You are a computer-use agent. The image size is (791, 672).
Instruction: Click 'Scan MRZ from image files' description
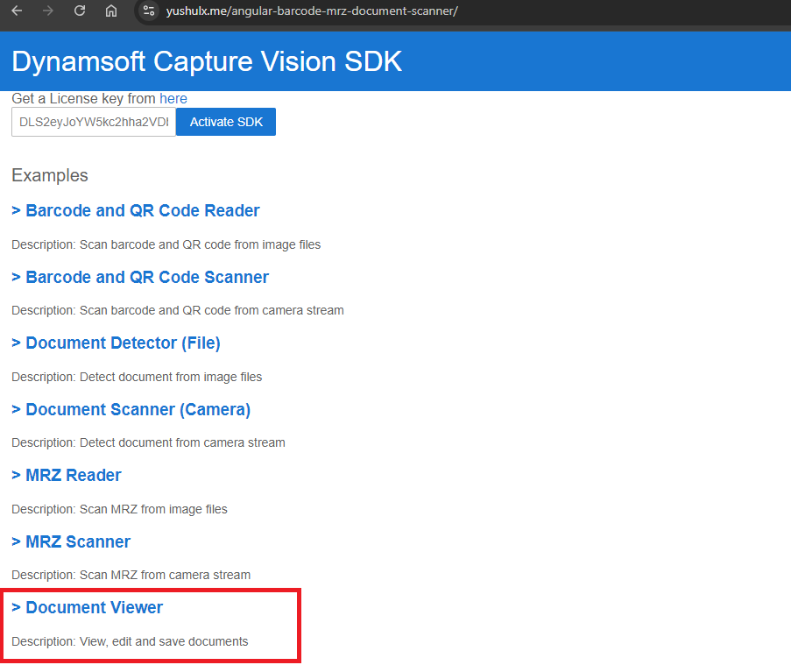(153, 509)
